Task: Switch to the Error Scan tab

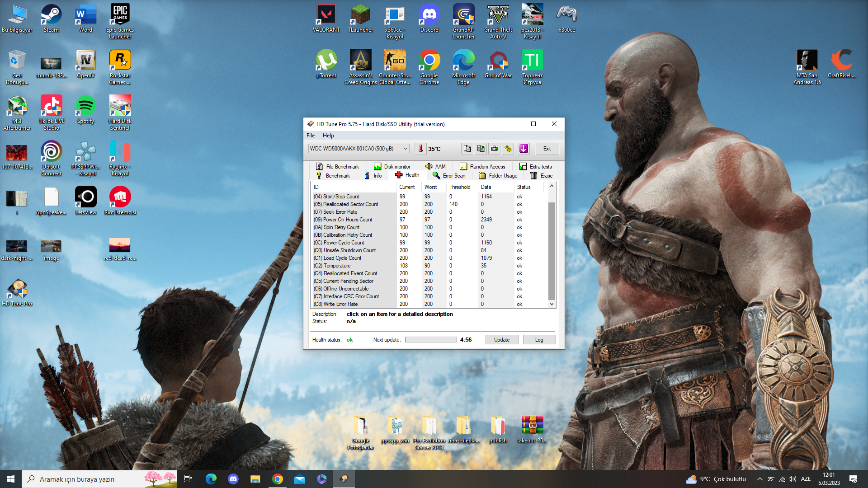Action: coord(449,176)
